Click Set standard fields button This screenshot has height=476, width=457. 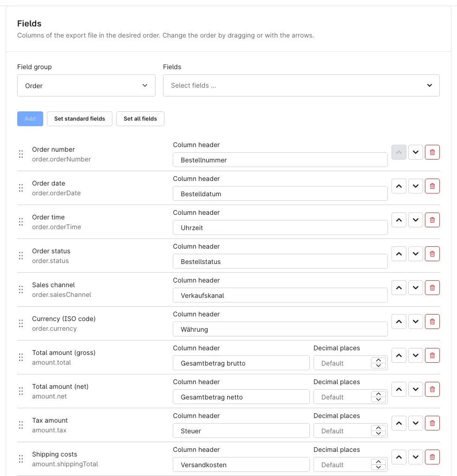click(79, 119)
